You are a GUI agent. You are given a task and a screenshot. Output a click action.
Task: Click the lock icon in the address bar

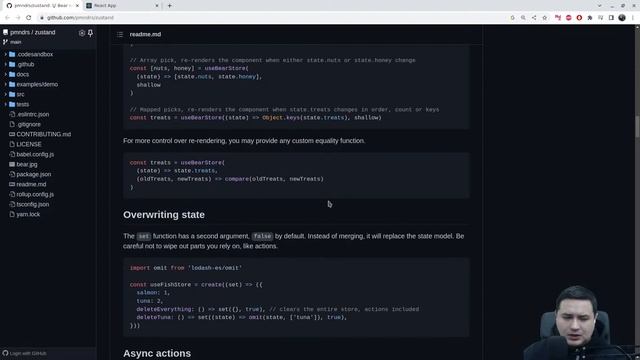(41, 18)
